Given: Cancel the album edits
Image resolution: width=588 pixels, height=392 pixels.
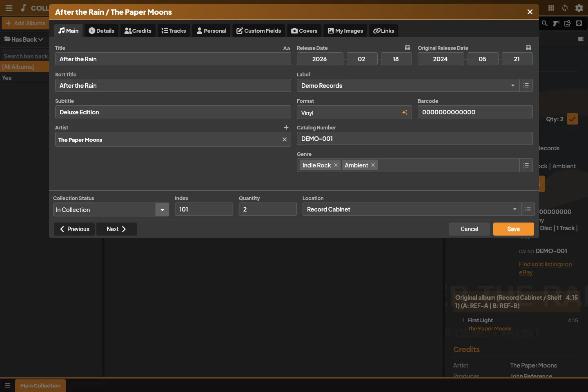Looking at the screenshot, I should 470,229.
